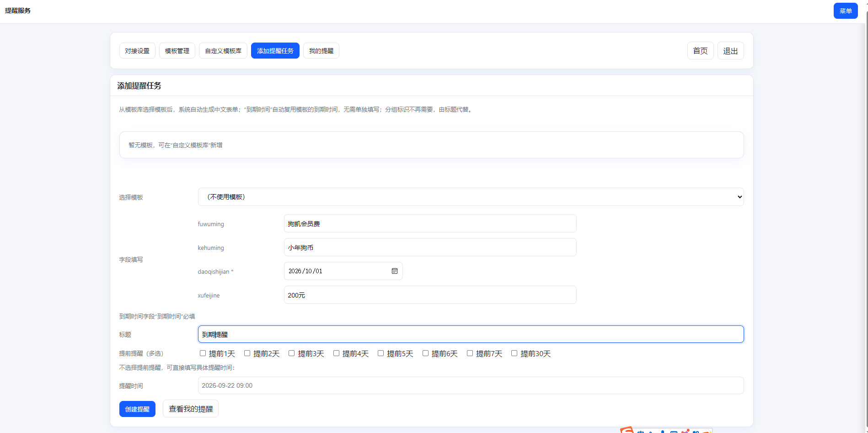Toggle Sogou Chinese/English mode icon
Image resolution: width=868 pixels, height=433 pixels.
(x=641, y=432)
